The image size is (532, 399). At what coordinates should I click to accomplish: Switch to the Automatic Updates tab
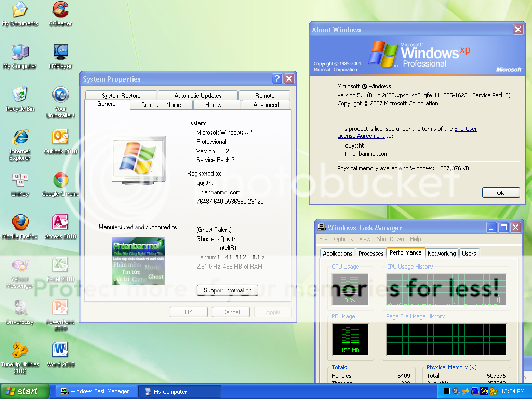(198, 96)
